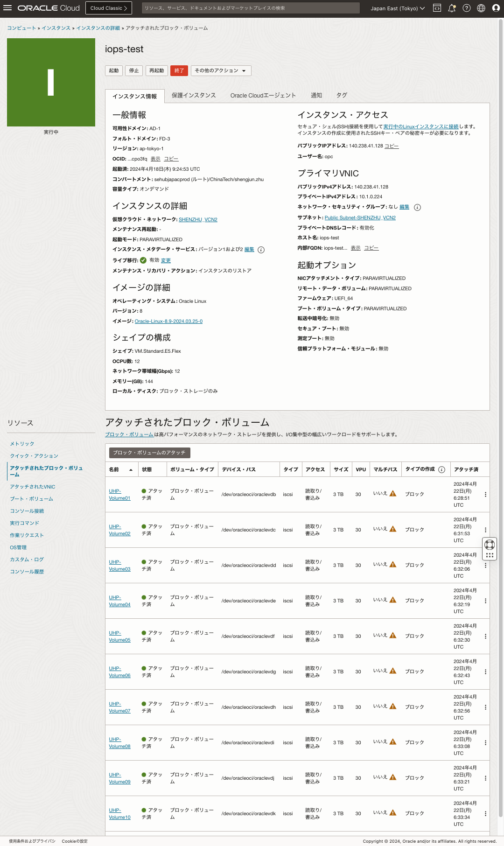Open アタッチされたVNIC in resources sidebar
Image resolution: width=504 pixels, height=846 pixels.
click(x=33, y=487)
